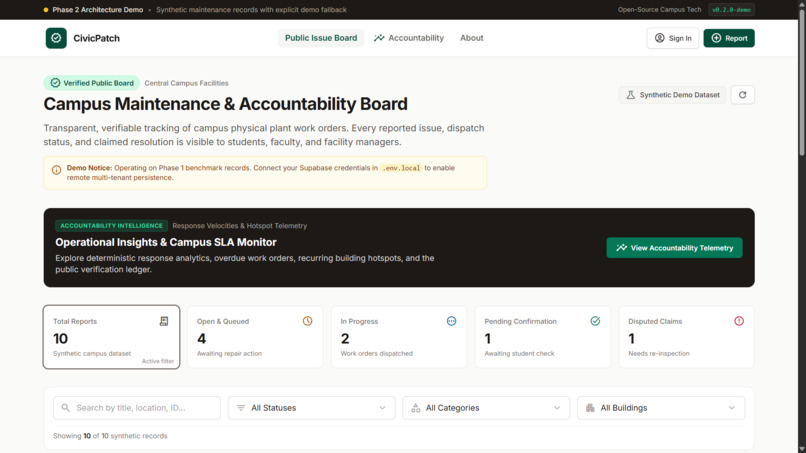Click the Open-Source Campus Tech text
806x453 pixels.
(660, 10)
